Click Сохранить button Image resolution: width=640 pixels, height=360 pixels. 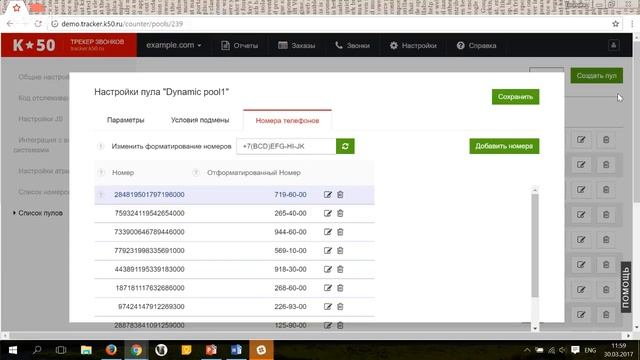click(x=516, y=97)
